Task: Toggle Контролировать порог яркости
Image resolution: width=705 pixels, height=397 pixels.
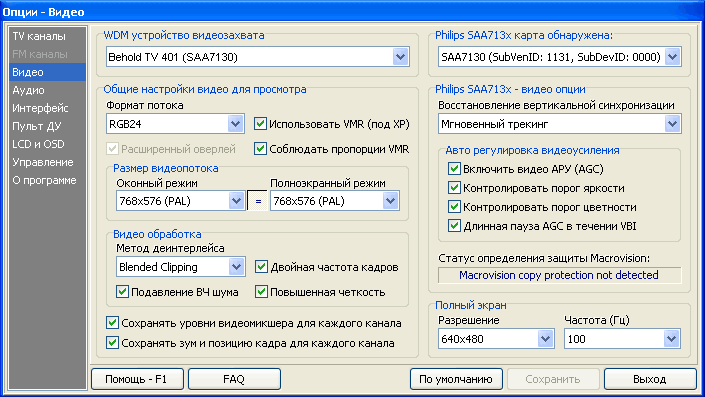Action: [x=536, y=188]
